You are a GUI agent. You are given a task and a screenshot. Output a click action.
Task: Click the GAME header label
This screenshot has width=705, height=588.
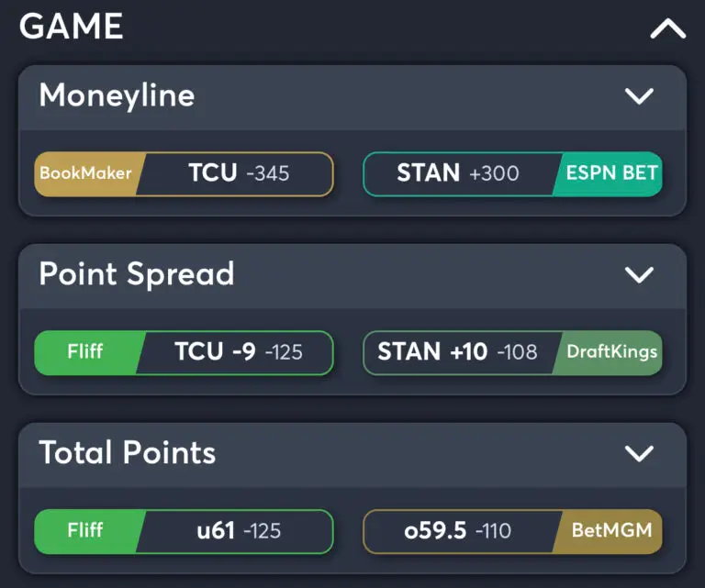coord(71,27)
